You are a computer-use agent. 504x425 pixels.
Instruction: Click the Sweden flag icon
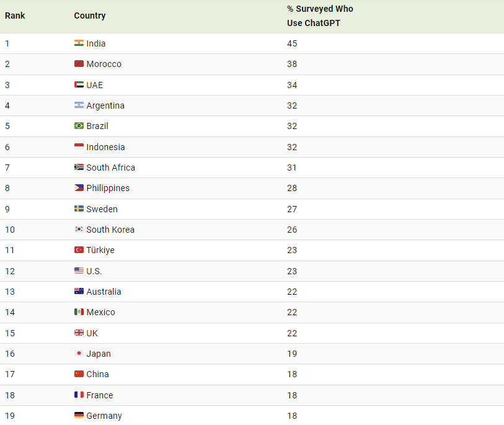pos(79,209)
